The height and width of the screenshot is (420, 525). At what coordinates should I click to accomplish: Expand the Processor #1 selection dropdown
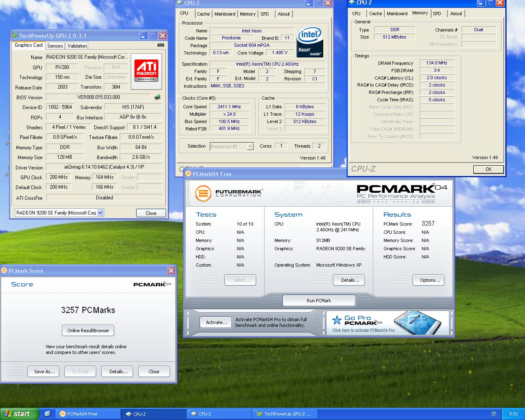click(x=250, y=146)
